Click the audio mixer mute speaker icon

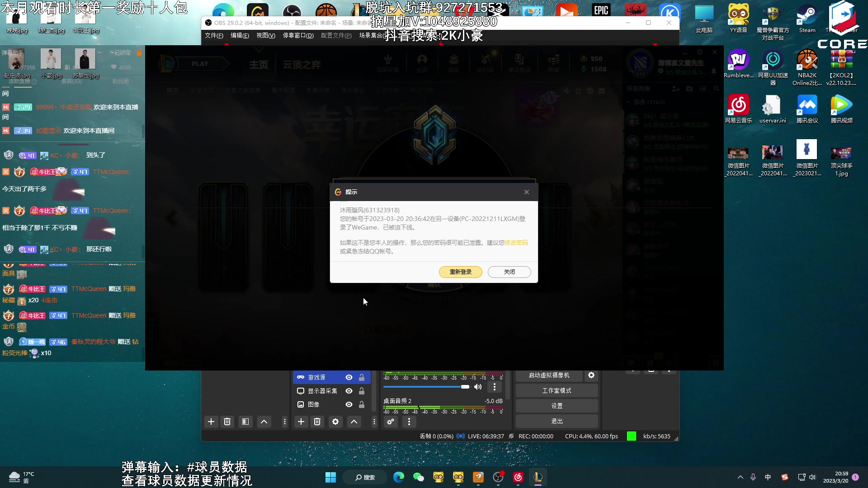477,387
